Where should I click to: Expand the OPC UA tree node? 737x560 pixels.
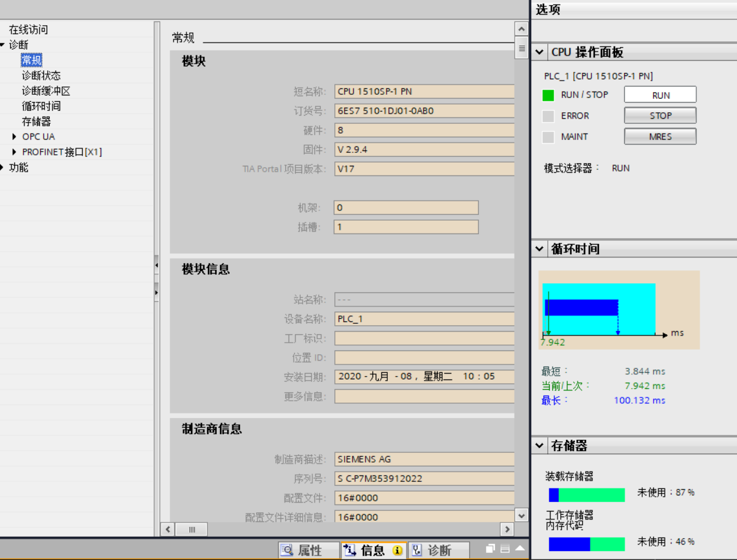click(15, 137)
